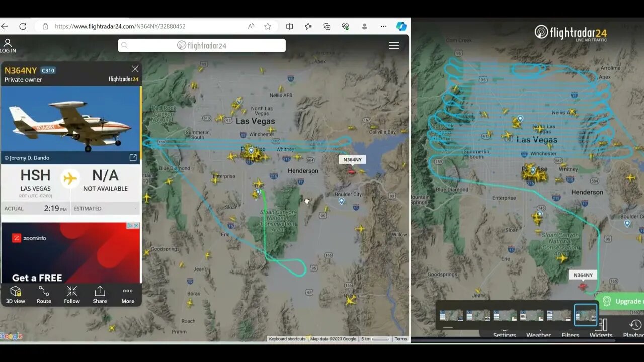This screenshot has height=362, width=644.
Task: Open the More options menu
Action: [128, 295]
